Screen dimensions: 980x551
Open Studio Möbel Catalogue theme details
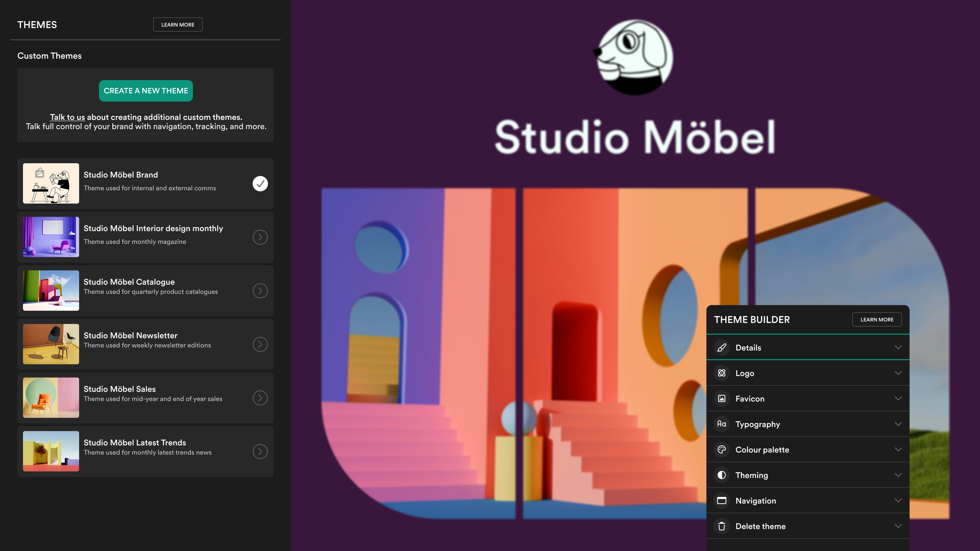pos(260,291)
